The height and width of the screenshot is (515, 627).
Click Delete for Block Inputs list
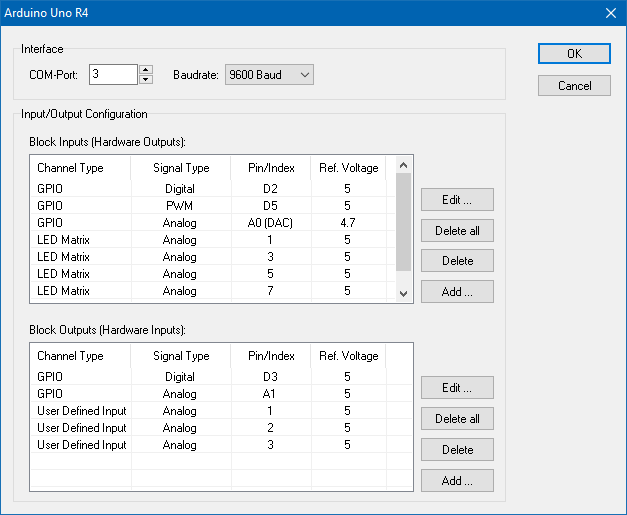tap(457, 261)
